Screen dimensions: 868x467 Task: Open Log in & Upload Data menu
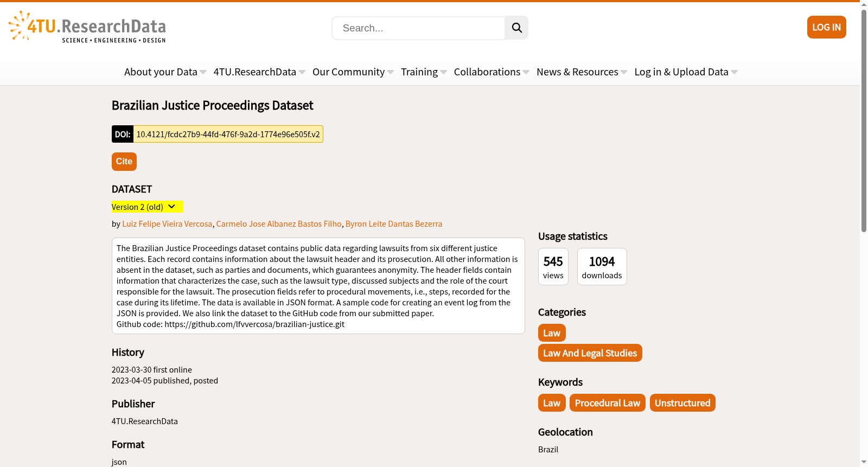[x=686, y=72]
